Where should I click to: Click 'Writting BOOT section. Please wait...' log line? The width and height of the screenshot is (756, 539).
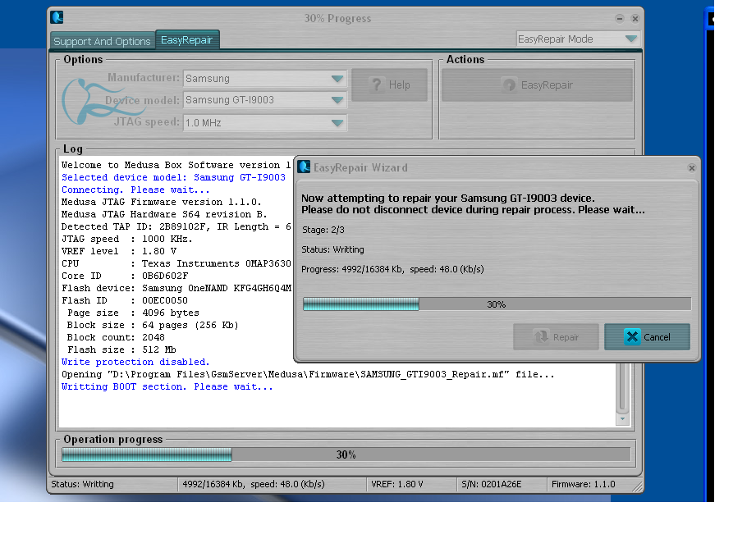click(x=167, y=386)
